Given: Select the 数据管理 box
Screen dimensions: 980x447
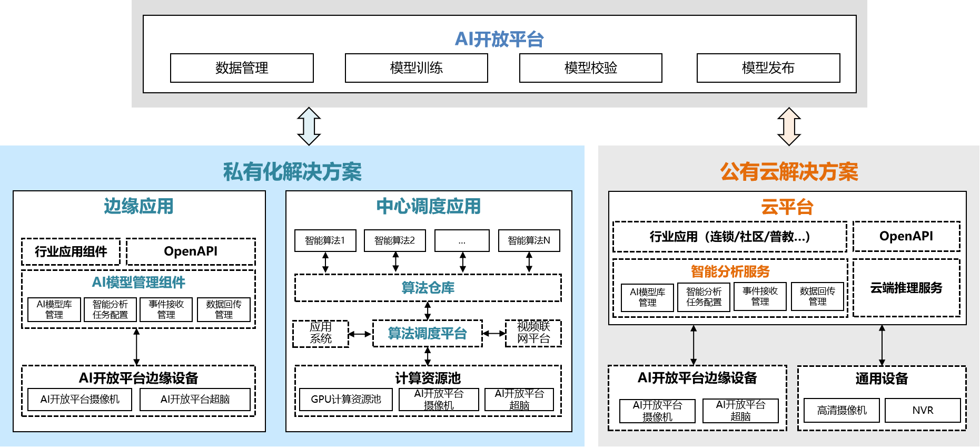Looking at the screenshot, I should point(242,68).
